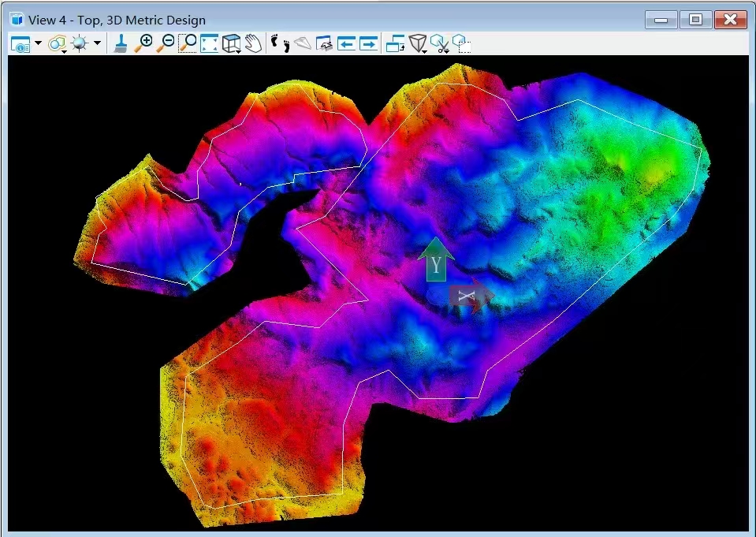Maximize the View 4 window
The width and height of the screenshot is (756, 537).
(695, 19)
